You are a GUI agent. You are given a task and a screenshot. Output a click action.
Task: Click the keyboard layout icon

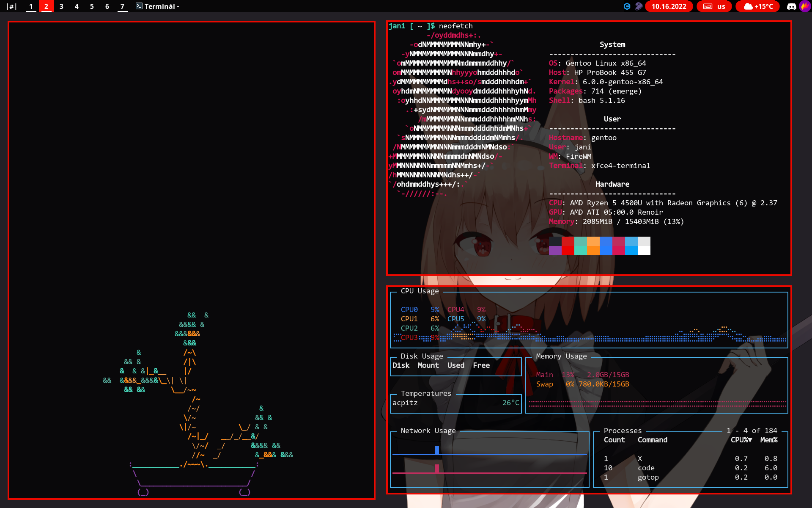click(x=708, y=6)
